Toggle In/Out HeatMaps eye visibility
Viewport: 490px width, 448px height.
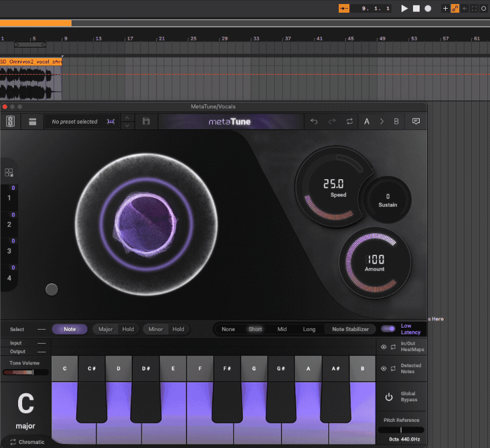point(384,347)
